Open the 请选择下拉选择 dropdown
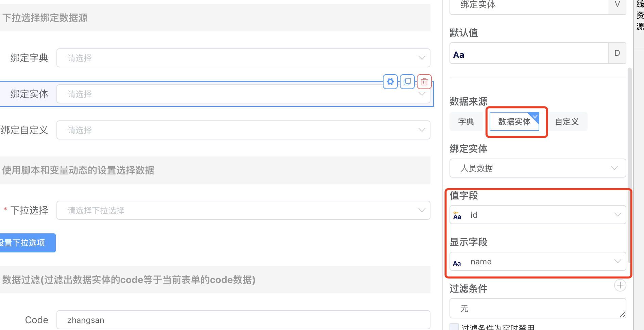 (x=243, y=210)
